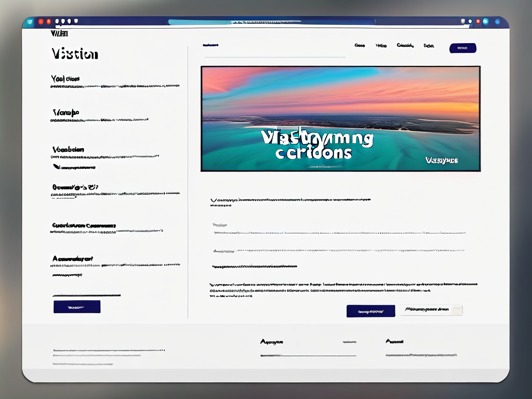Image resolution: width=532 pixels, height=399 pixels.
Task: Click the small breadcrumb text above the hero image
Action: [210, 45]
